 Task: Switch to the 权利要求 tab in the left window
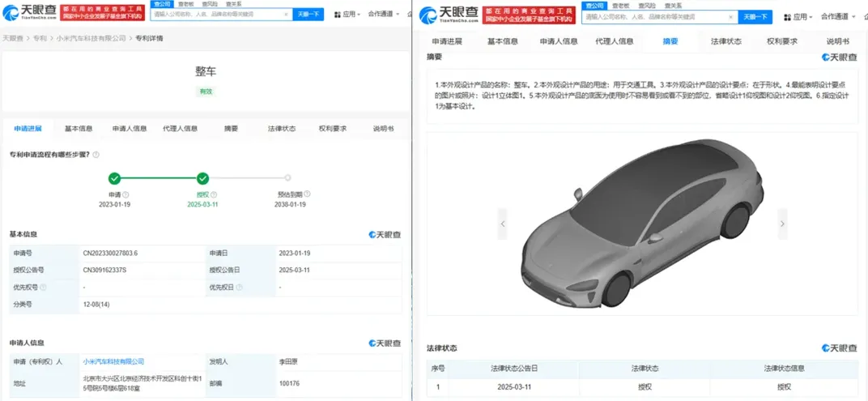333,129
